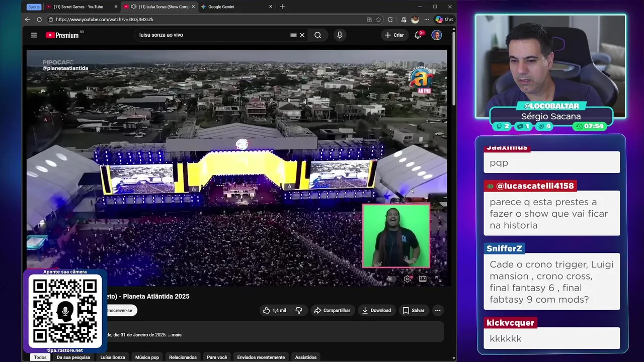
Task: Click the Download button
Action: tap(376, 310)
